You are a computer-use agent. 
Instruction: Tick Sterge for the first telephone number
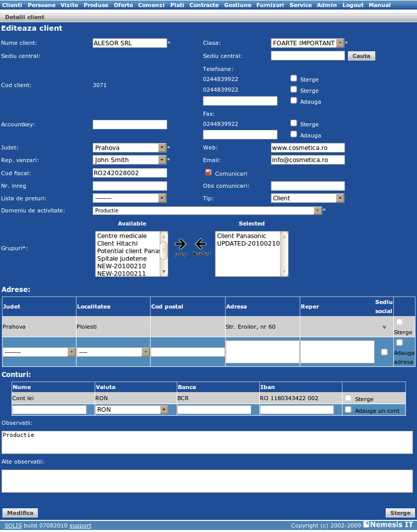point(294,79)
